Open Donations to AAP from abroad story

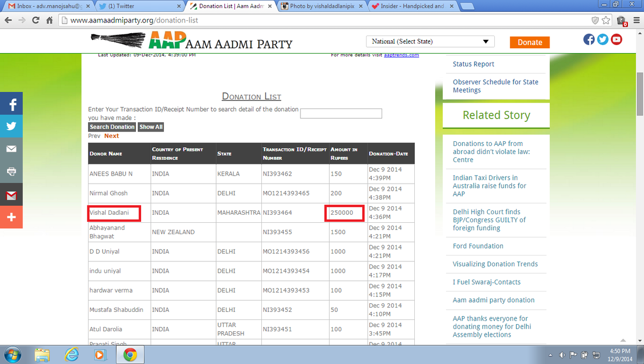(492, 151)
